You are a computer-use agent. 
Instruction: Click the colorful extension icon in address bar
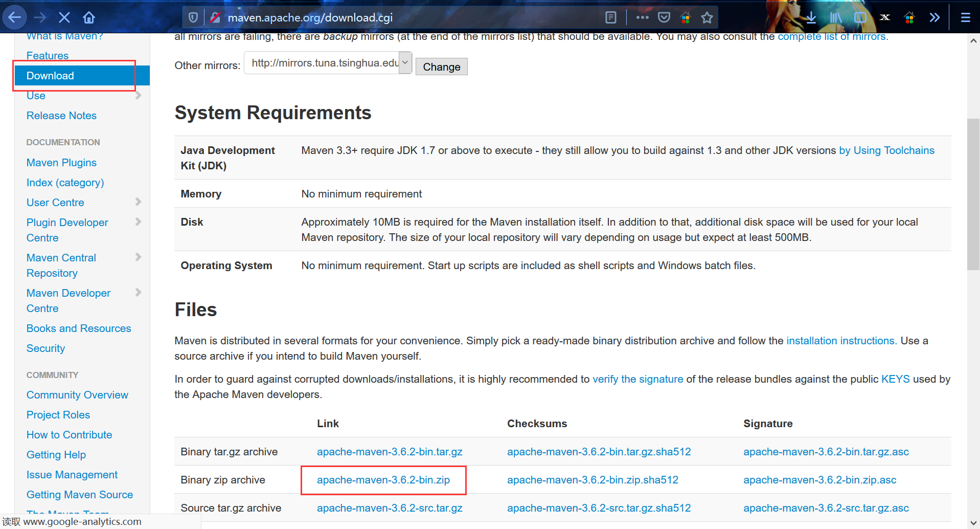(686, 17)
